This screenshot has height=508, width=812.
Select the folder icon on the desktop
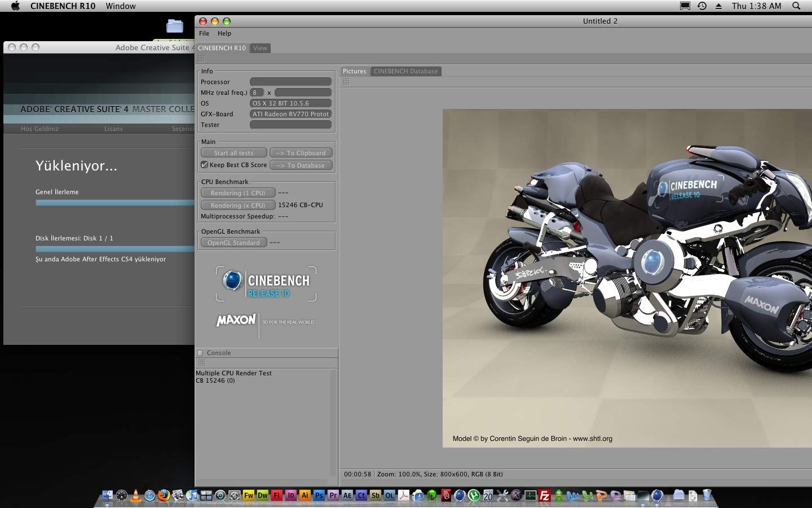pyautogui.click(x=175, y=26)
